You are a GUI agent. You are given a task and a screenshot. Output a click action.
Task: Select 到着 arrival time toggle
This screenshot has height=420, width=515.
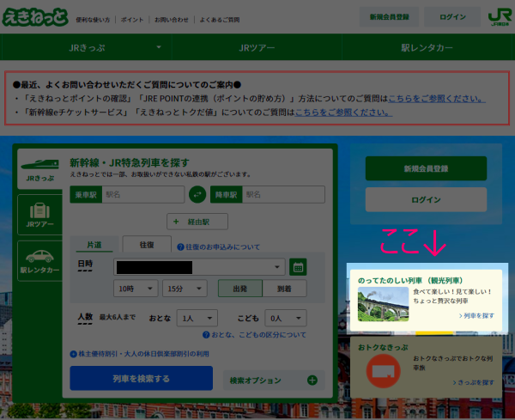[x=284, y=289]
